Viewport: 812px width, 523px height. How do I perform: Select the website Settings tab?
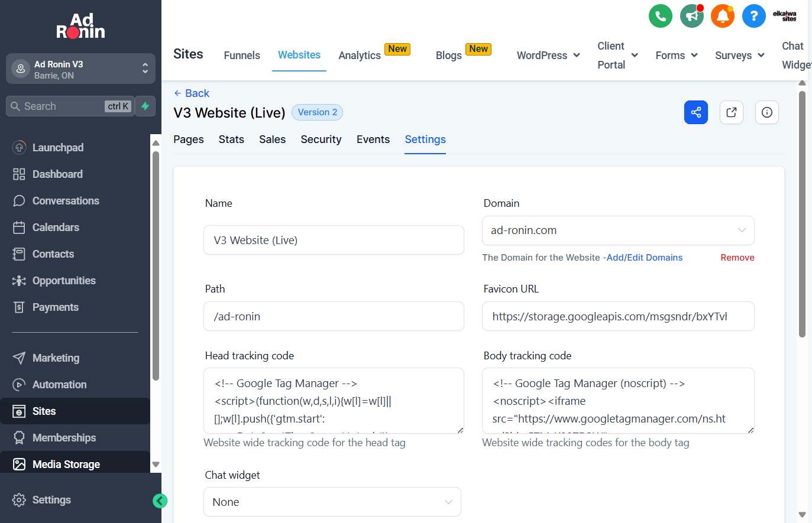coord(425,139)
